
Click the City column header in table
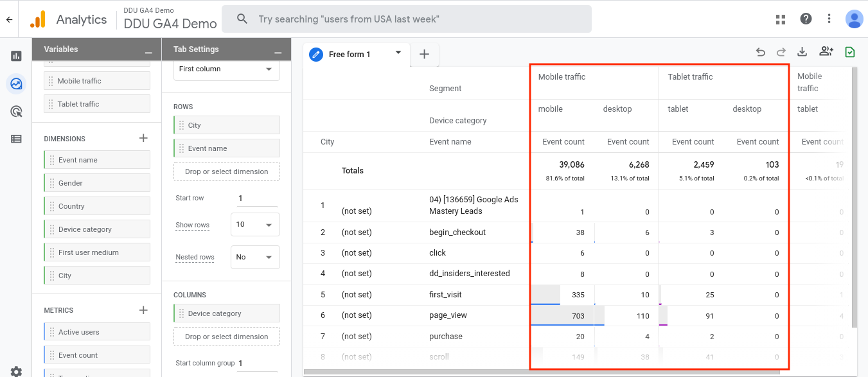328,142
